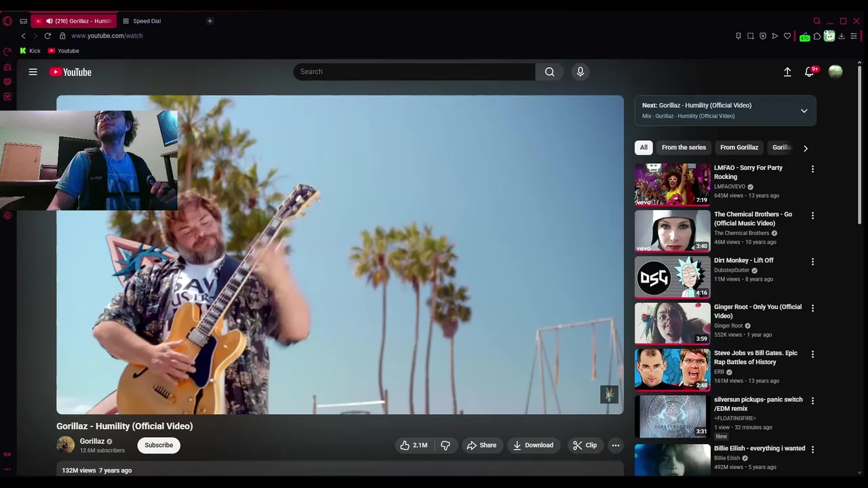Open the Youtube bookmark
The height and width of the screenshot is (488, 868).
[x=63, y=51]
